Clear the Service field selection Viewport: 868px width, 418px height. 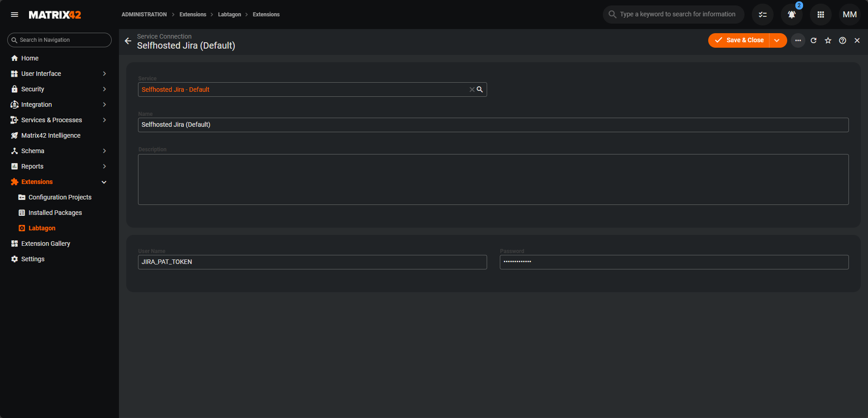pos(472,90)
